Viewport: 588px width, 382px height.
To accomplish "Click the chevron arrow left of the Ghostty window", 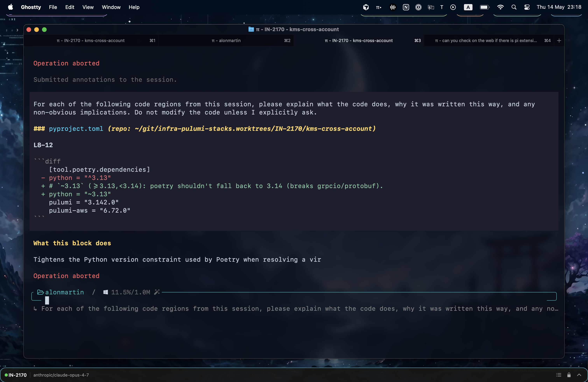I will click(17, 30).
